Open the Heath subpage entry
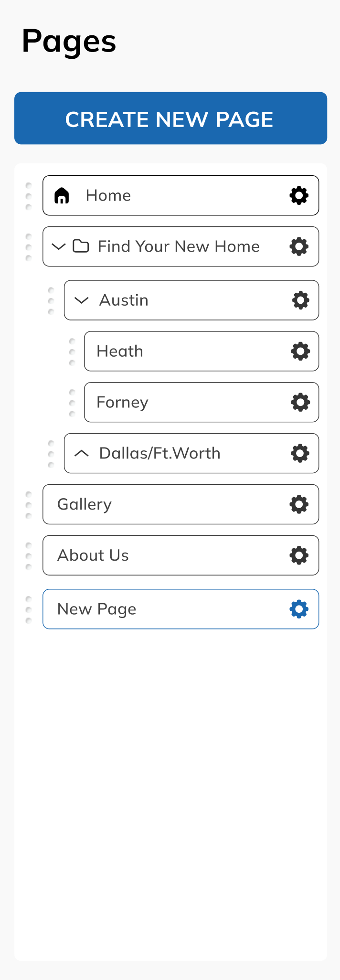Viewport: 340px width, 980px height. point(120,352)
